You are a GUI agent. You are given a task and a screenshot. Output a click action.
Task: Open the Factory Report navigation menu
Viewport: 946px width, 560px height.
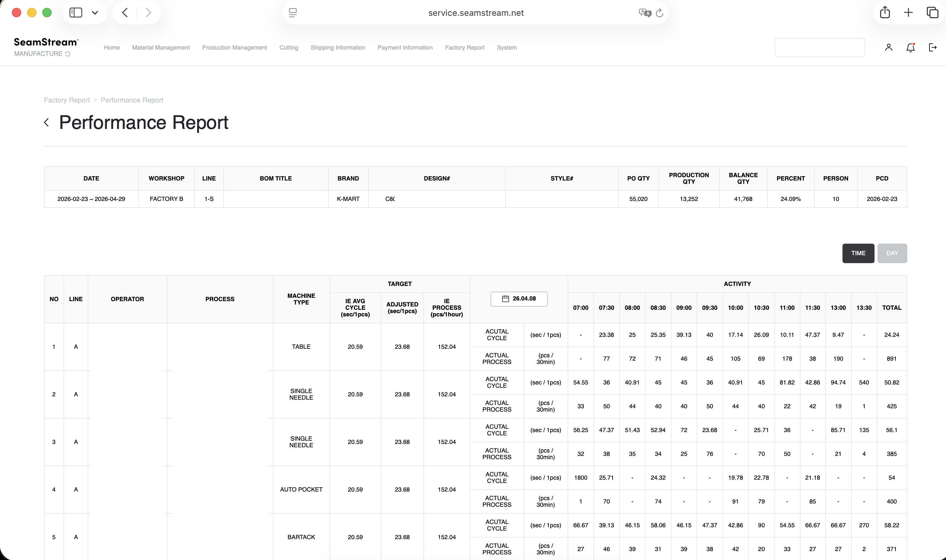click(x=465, y=48)
